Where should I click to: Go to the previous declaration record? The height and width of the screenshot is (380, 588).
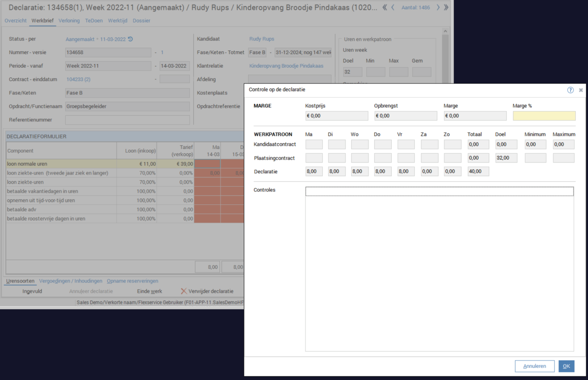tap(393, 7)
